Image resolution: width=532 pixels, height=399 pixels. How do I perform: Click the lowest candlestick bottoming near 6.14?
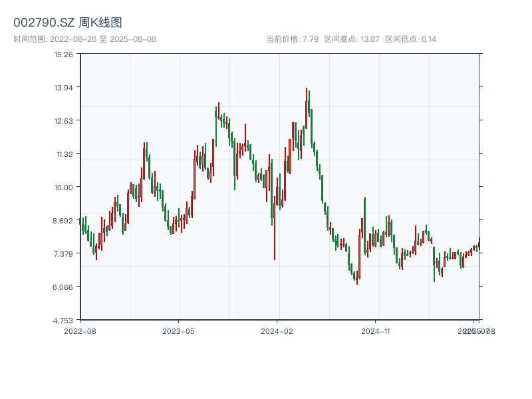357,277
